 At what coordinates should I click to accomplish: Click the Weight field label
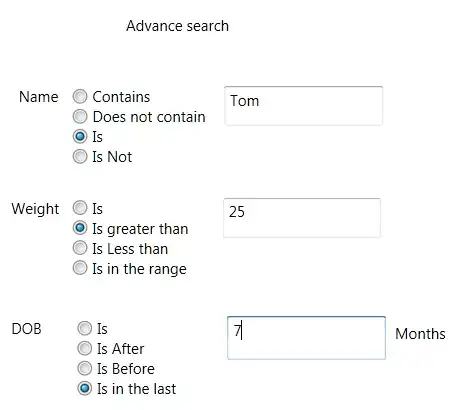[x=35, y=209]
